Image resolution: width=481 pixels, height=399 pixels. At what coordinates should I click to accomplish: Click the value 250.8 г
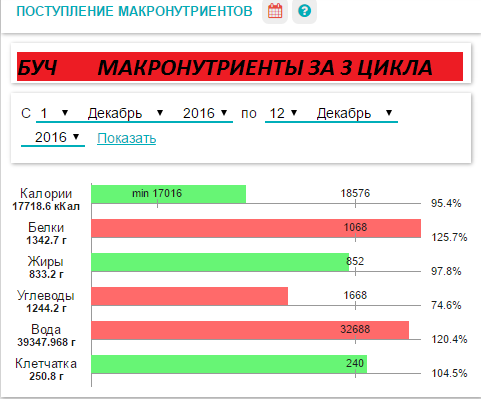point(46,376)
